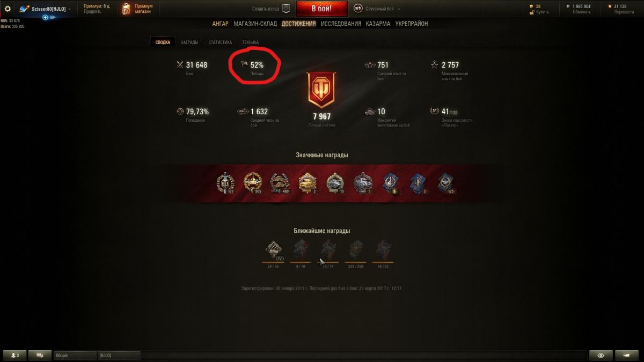The width and height of the screenshot is (644, 362).
Task: Switch to the Статистика tab
Action: pos(220,42)
